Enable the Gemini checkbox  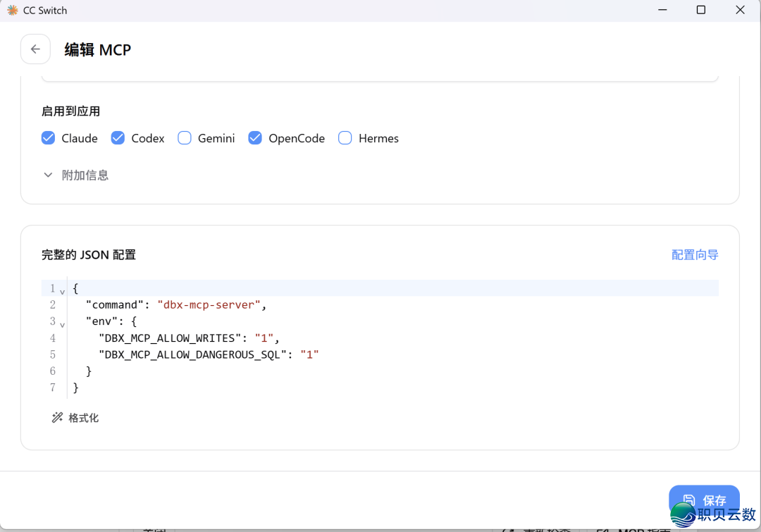pos(185,138)
